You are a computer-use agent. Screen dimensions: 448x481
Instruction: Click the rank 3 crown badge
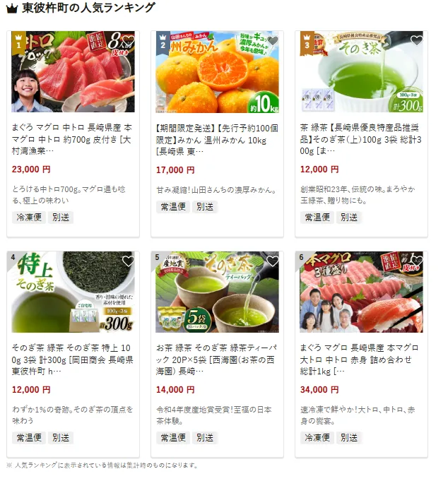307,42
